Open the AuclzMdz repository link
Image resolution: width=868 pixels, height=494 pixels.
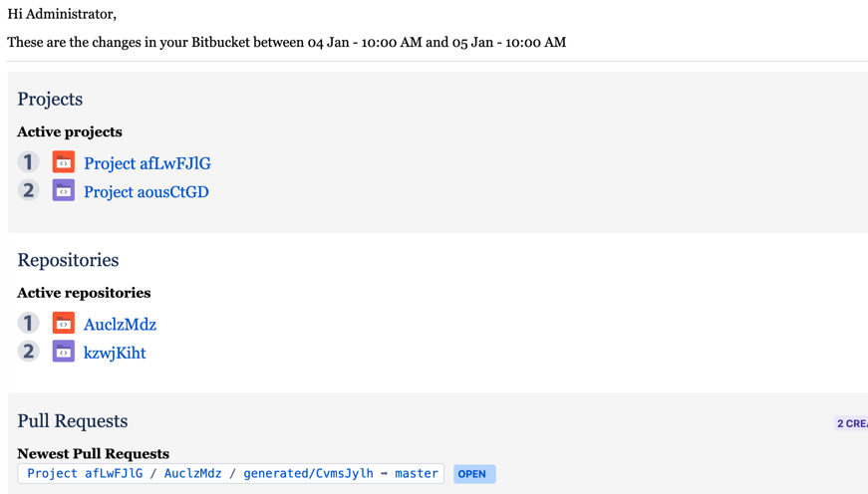pyautogui.click(x=120, y=325)
